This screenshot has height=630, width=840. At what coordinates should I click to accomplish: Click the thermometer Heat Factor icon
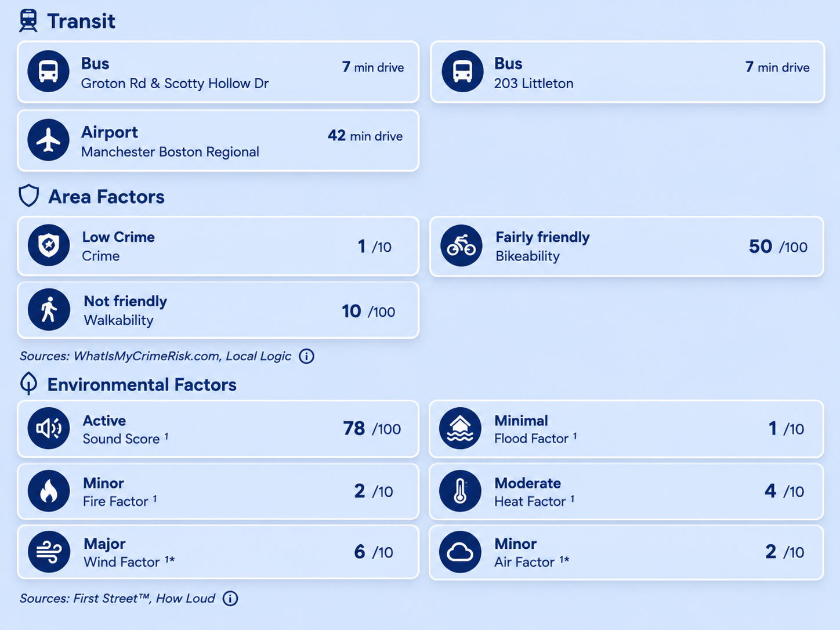(460, 491)
